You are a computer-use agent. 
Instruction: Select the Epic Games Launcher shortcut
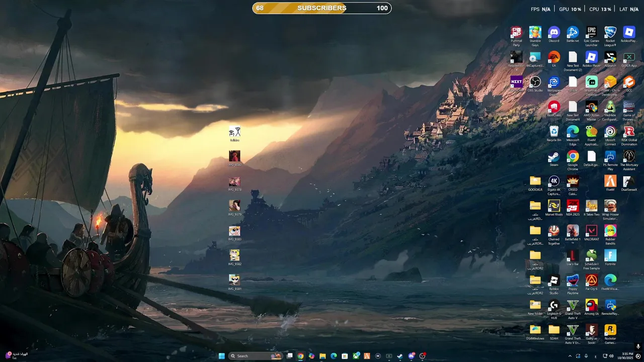(x=591, y=36)
